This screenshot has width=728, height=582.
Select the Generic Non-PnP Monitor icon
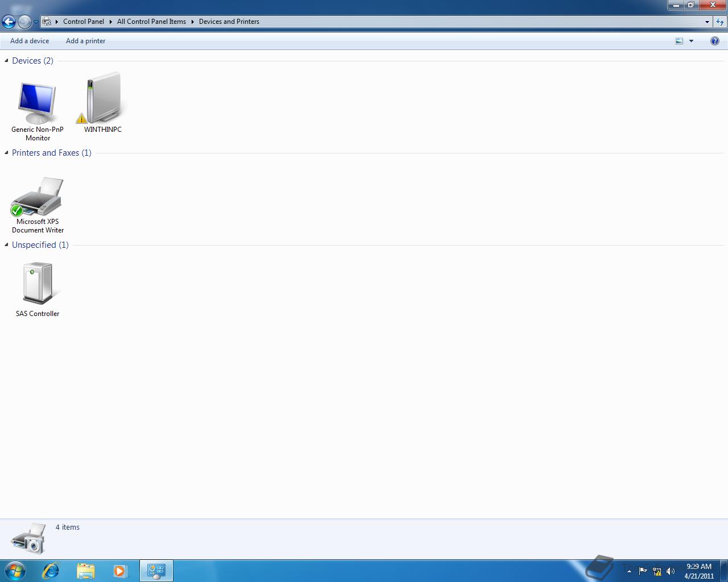coord(37,103)
